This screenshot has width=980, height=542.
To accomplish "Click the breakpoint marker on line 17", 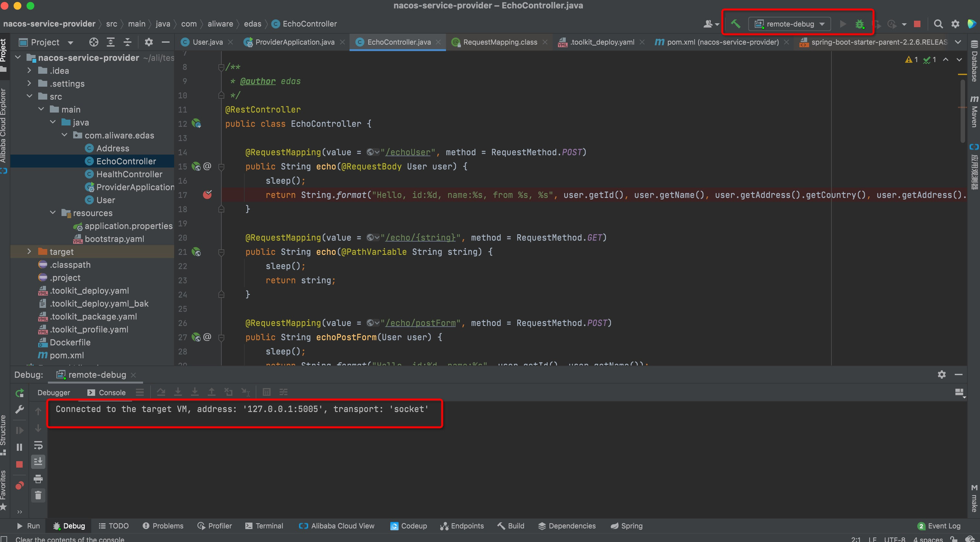I will point(207,195).
